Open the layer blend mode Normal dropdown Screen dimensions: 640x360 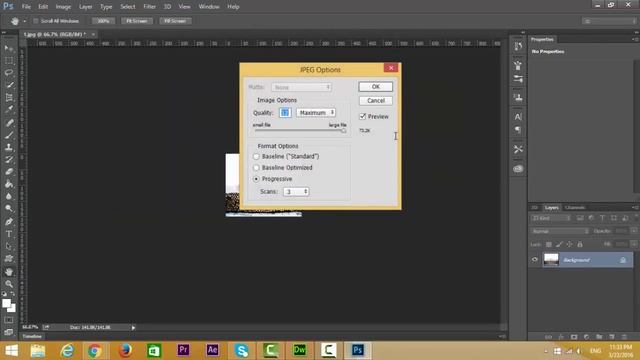pos(560,231)
